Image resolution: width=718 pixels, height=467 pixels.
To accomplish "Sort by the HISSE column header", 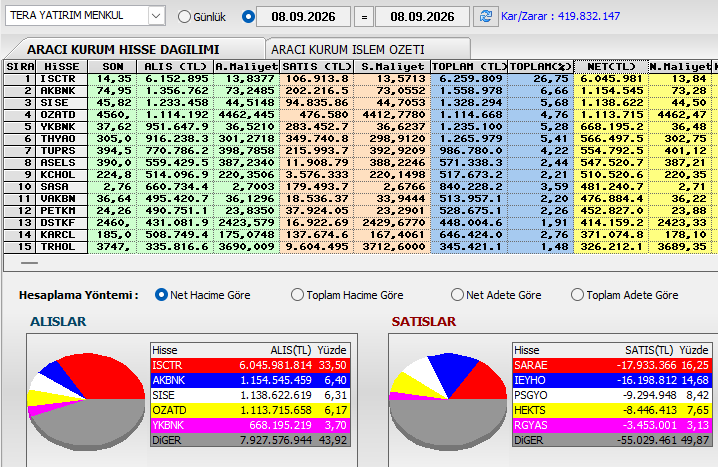I will click(x=62, y=67).
